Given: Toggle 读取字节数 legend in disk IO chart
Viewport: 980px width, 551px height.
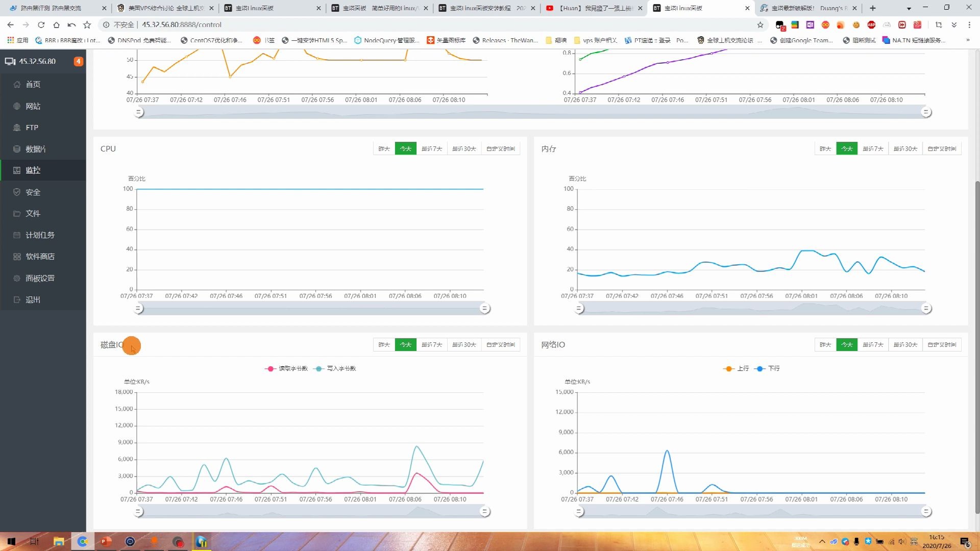Looking at the screenshot, I should [x=287, y=368].
